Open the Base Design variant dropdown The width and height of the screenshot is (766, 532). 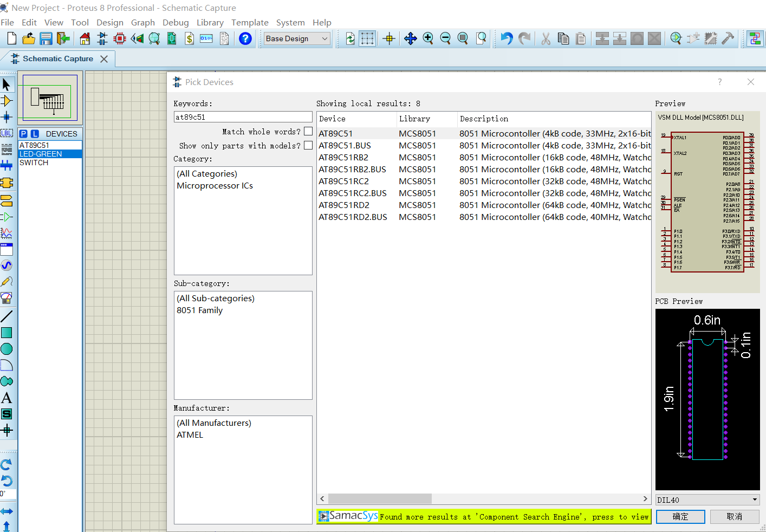pyautogui.click(x=297, y=38)
